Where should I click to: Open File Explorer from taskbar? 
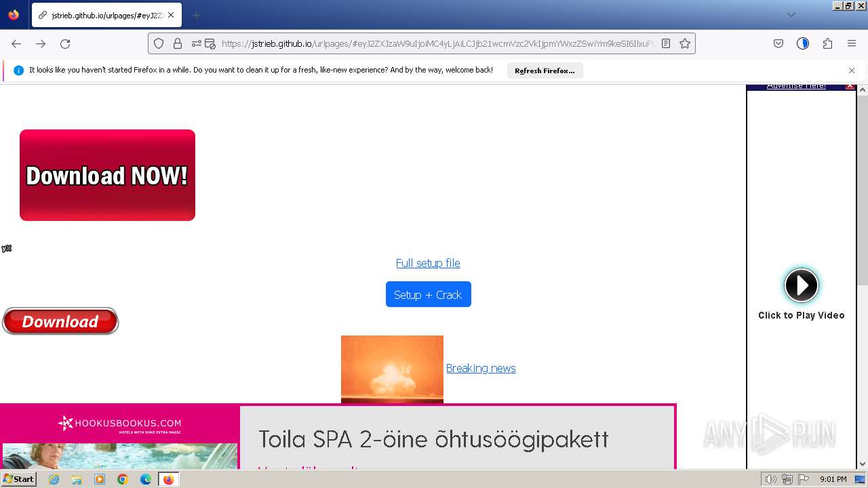point(77,479)
